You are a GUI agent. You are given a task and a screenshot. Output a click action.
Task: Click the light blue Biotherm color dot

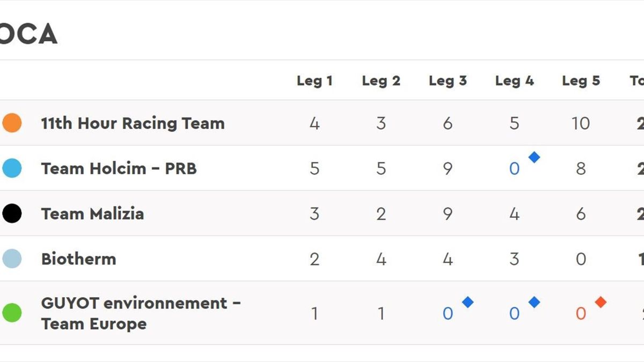[12, 259]
